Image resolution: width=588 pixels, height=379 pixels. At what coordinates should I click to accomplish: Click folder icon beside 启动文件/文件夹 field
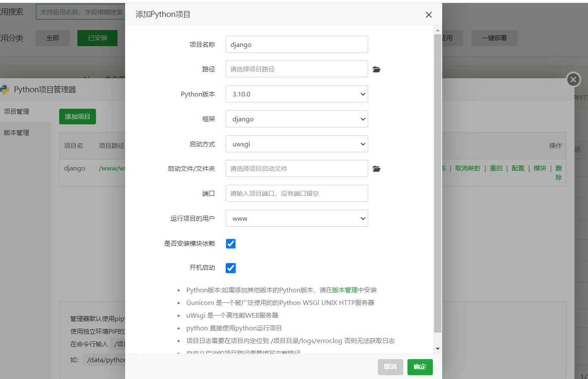377,169
